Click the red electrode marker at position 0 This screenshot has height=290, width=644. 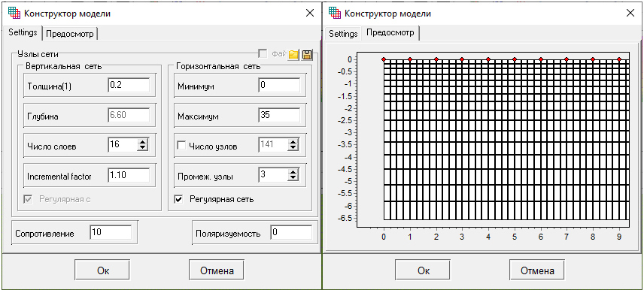click(384, 59)
